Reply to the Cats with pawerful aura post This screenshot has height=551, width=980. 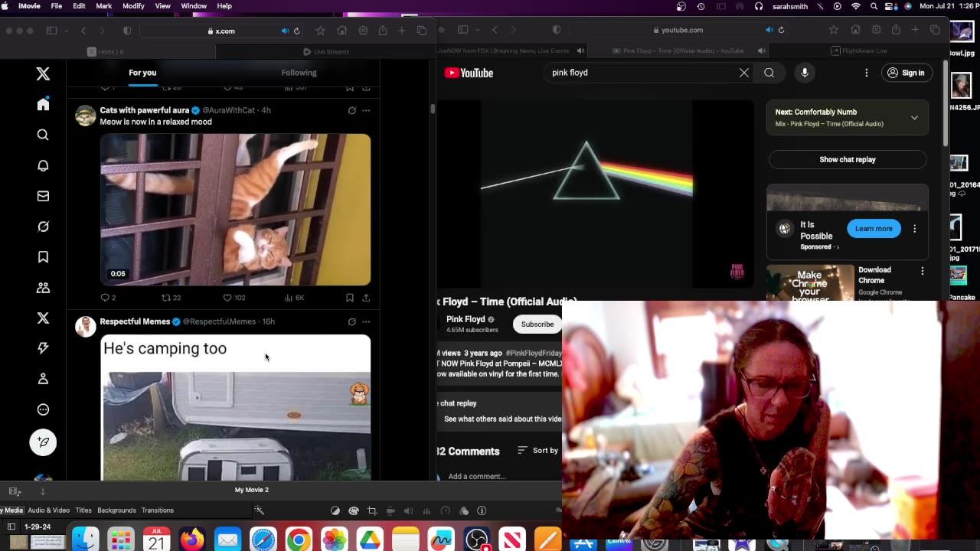(108, 298)
